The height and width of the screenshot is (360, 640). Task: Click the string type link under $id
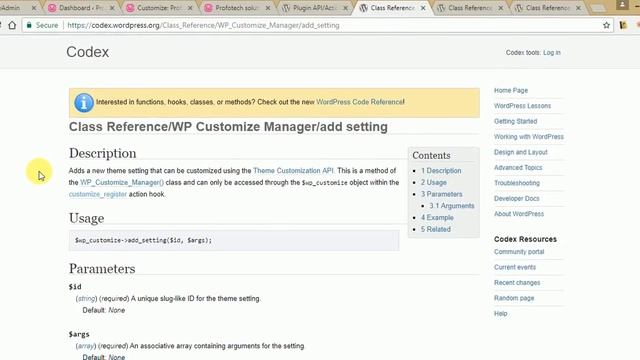pyautogui.click(x=86, y=299)
